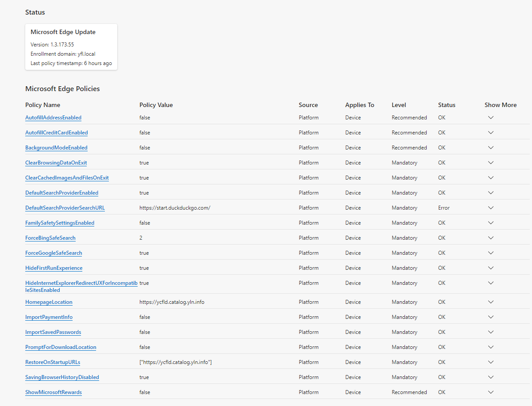
Task: Open the DefaultSearchProviderEnabled policy link
Action: coord(62,193)
